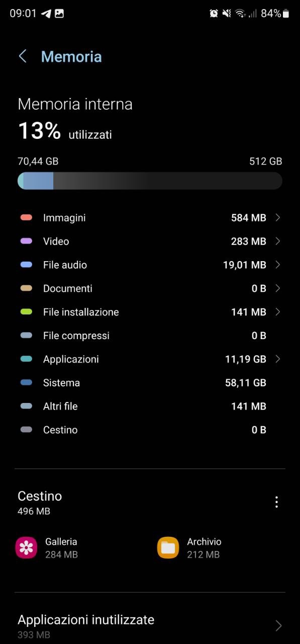
Task: Tap the internal storage usage bar
Action: 150,181
